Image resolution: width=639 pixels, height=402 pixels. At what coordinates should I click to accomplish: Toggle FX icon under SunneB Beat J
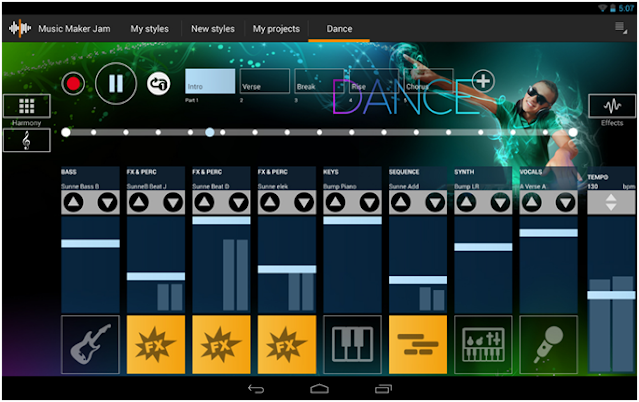pyautogui.click(x=156, y=344)
